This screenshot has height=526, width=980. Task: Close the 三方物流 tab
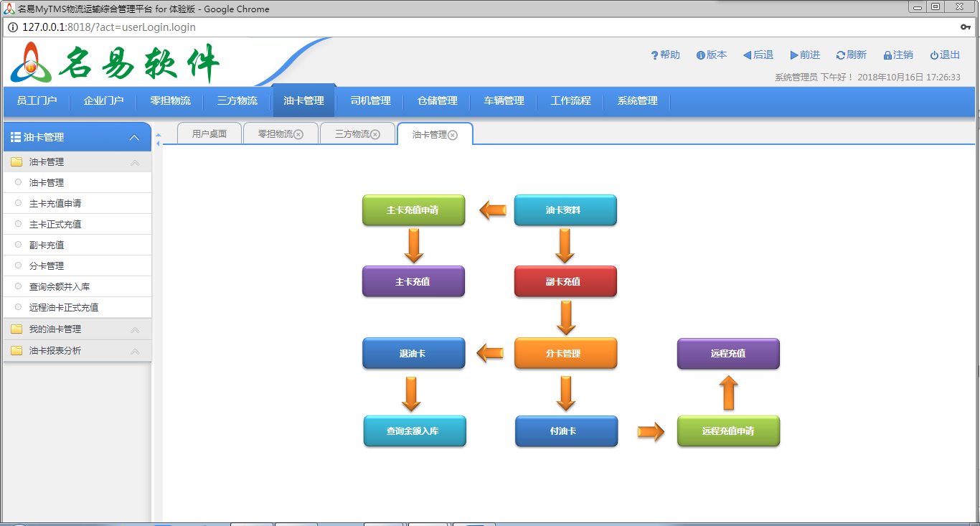pyautogui.click(x=375, y=134)
